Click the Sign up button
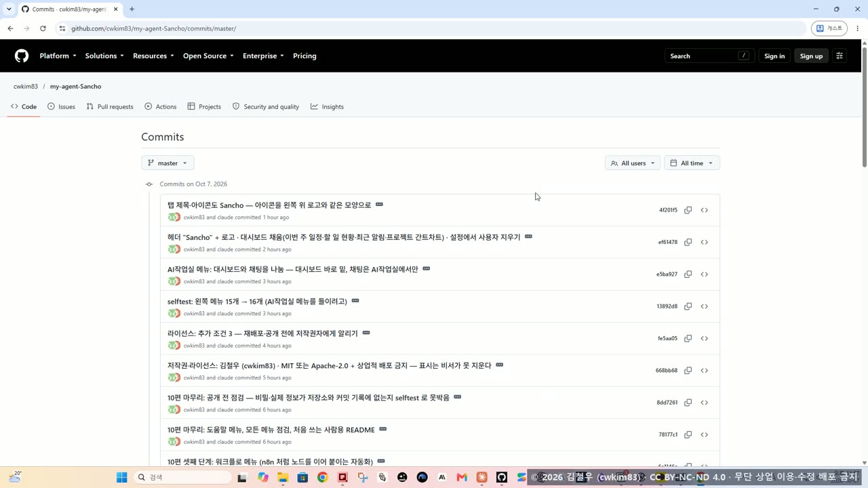Screen dimensions: 868x488 pos(811,56)
